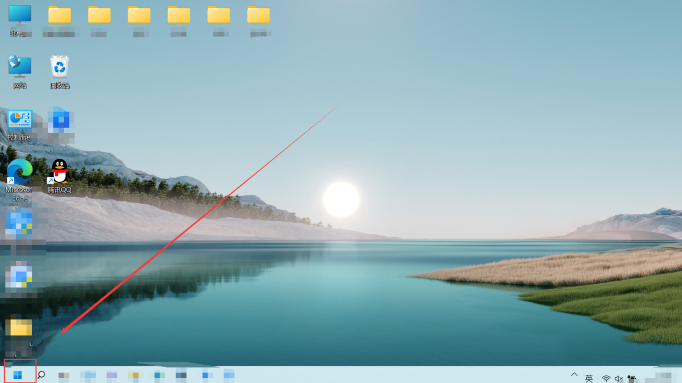Select the Recycle Bin icon
This screenshot has height=383, width=682.
pyautogui.click(x=60, y=72)
